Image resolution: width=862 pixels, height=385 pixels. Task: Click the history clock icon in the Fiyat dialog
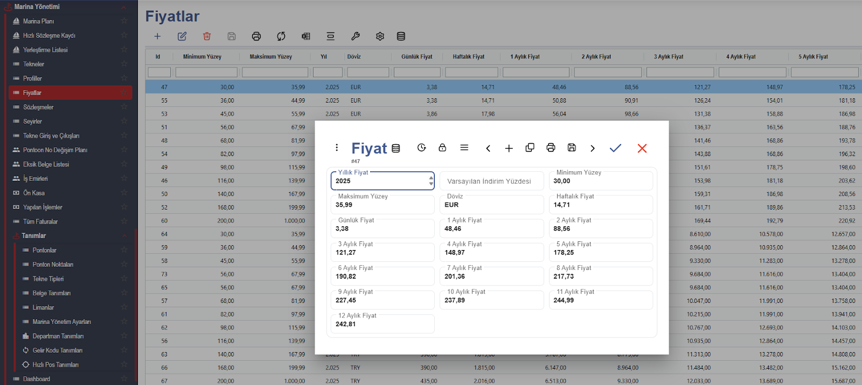click(421, 147)
